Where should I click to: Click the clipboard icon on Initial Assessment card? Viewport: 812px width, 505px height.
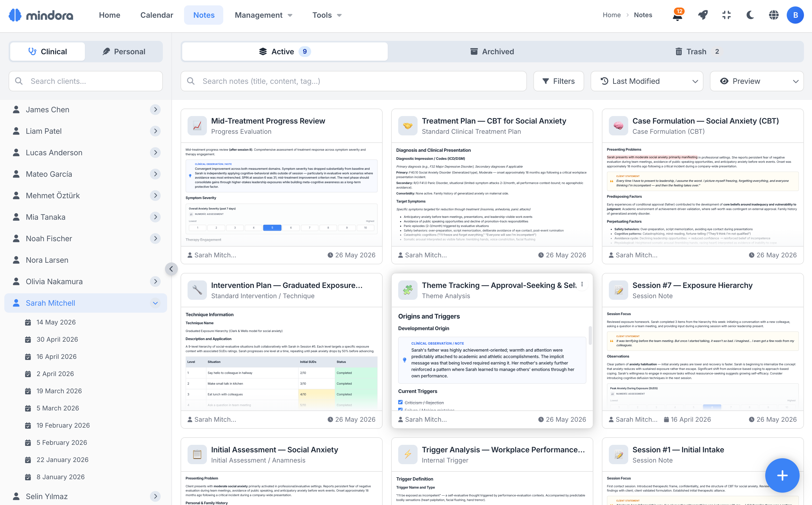click(197, 454)
